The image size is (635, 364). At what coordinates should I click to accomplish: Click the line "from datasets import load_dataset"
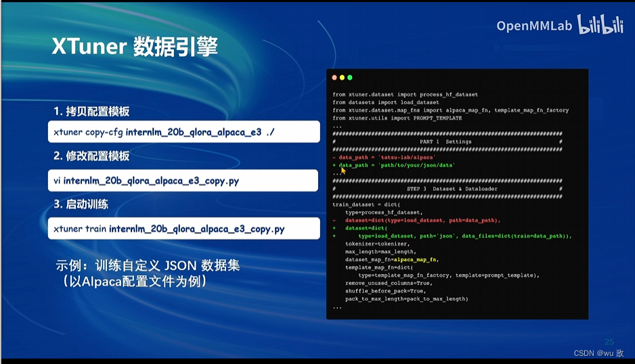click(386, 102)
